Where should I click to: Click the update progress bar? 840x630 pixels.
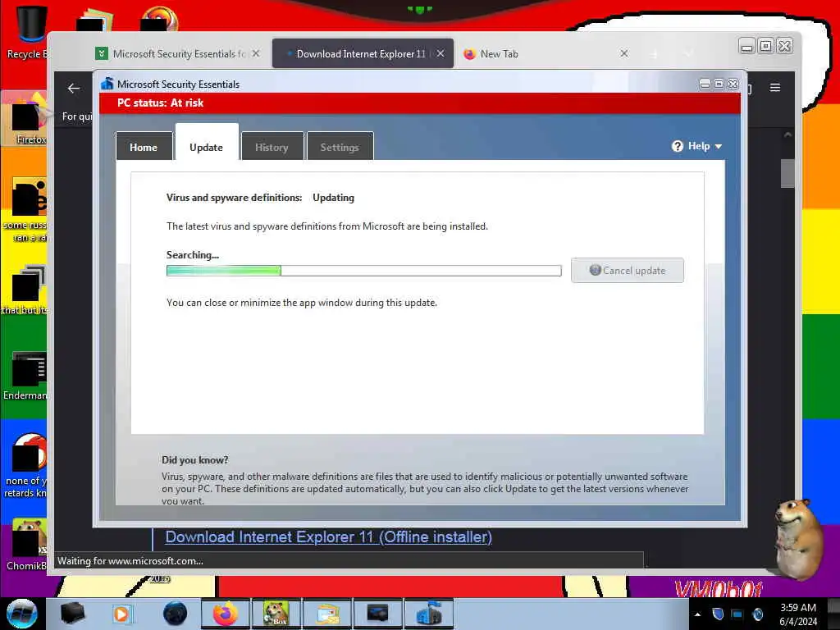(363, 271)
